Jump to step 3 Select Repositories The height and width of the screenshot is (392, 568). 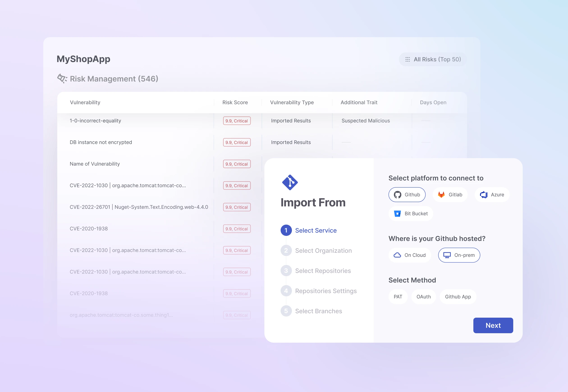(323, 271)
